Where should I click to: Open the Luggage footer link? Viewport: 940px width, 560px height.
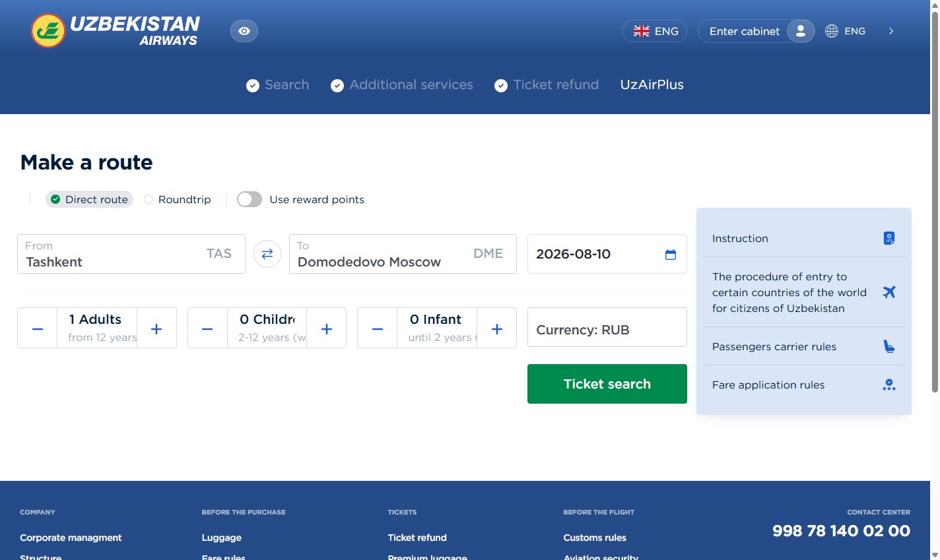222,538
